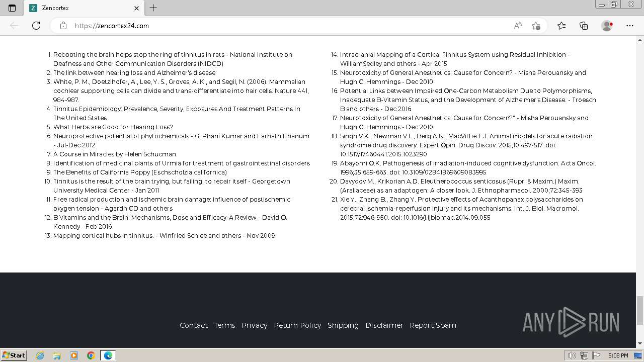Open browser Collections

[x=584, y=26]
